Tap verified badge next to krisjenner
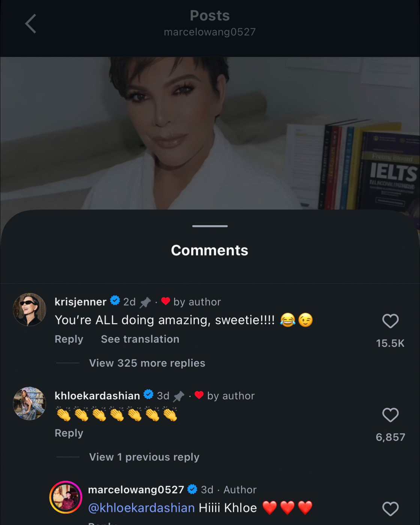420x525 pixels. 115,301
